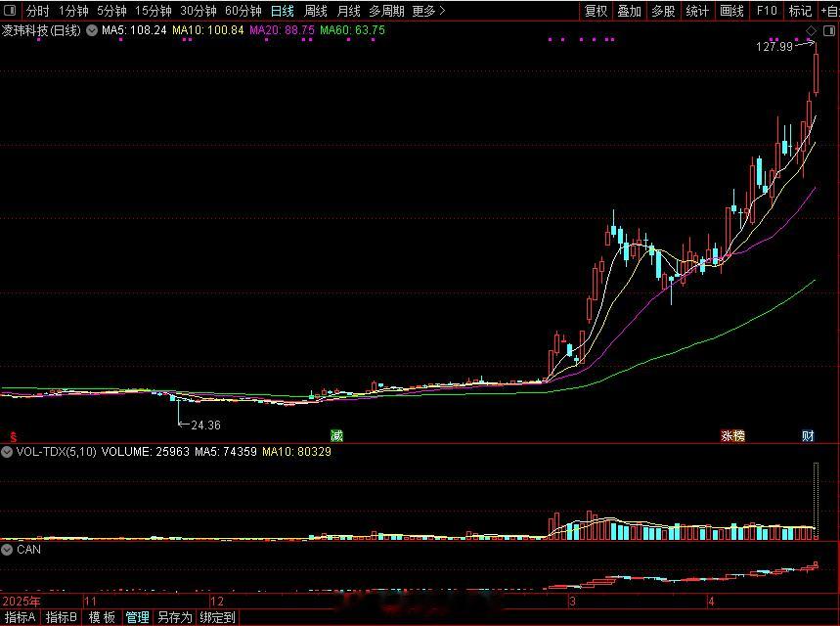Viewport: 840px width, 626px height.
Task: Expand dropdown beside 凌玮科技(日线) title
Action: click(x=92, y=30)
